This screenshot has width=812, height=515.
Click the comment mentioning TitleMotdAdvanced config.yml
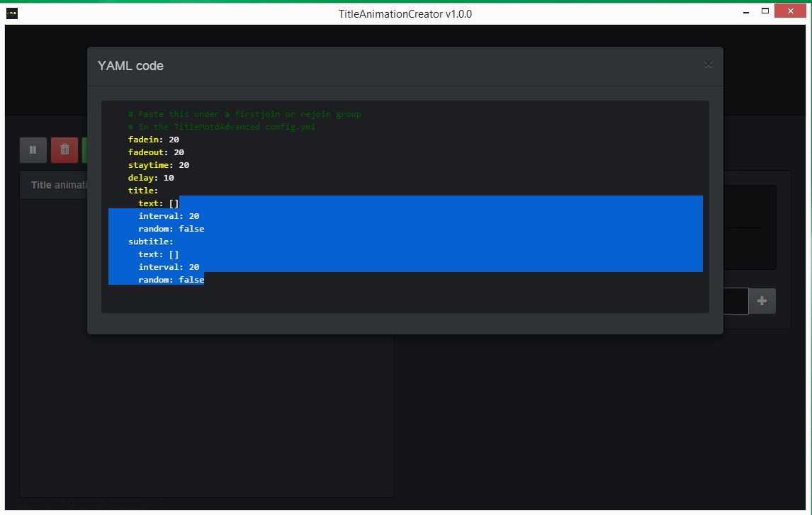pos(222,127)
